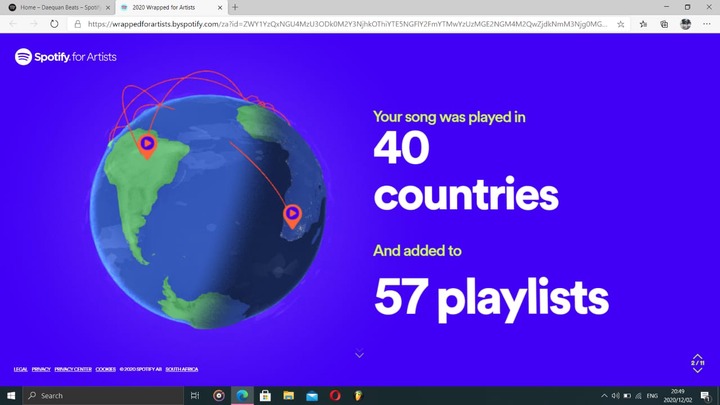Click the battery tray icon
This screenshot has height=405, width=720.
tap(627, 395)
